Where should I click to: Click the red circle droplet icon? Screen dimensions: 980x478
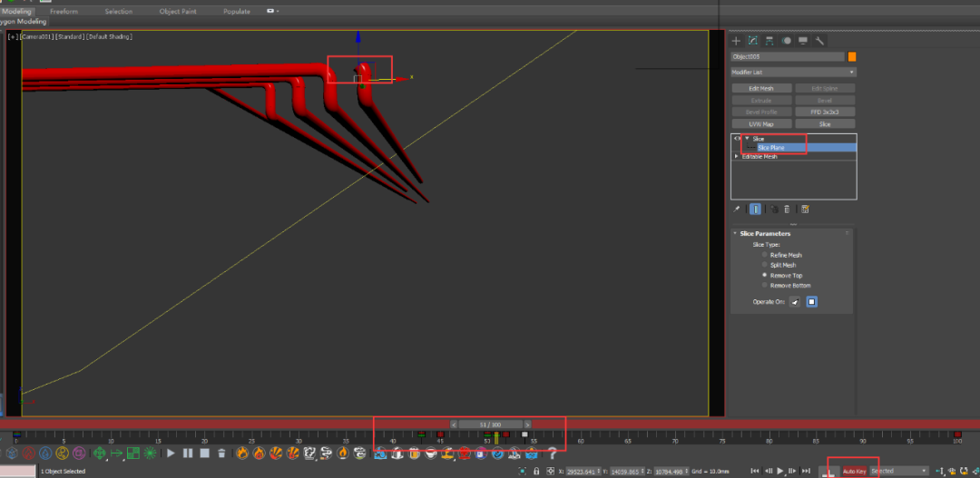point(29,453)
